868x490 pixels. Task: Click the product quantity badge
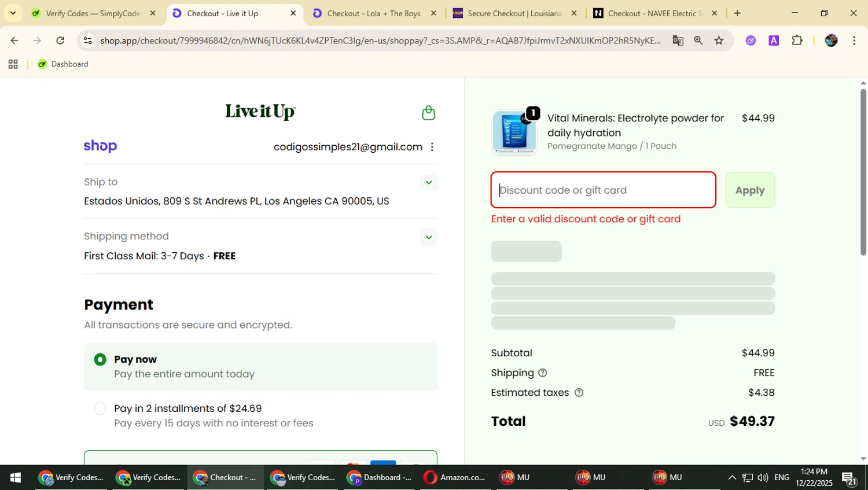533,113
